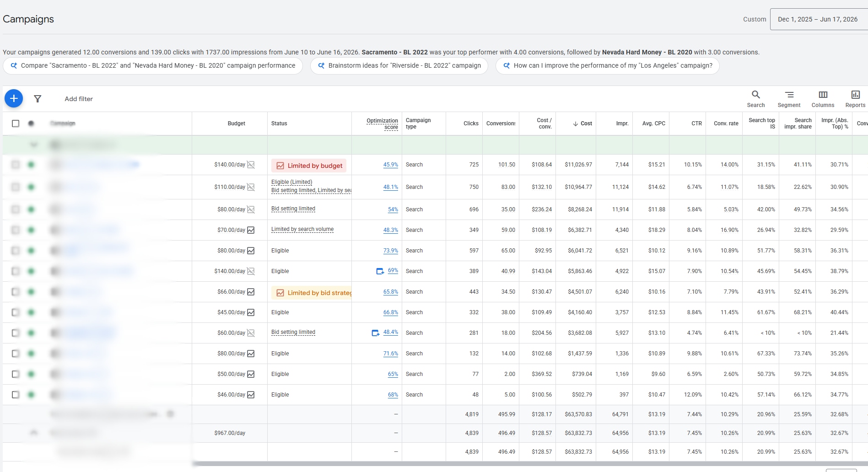Click green status dot in $11,026.97 row
Viewport: 868px width, 472px height.
pyautogui.click(x=31, y=165)
